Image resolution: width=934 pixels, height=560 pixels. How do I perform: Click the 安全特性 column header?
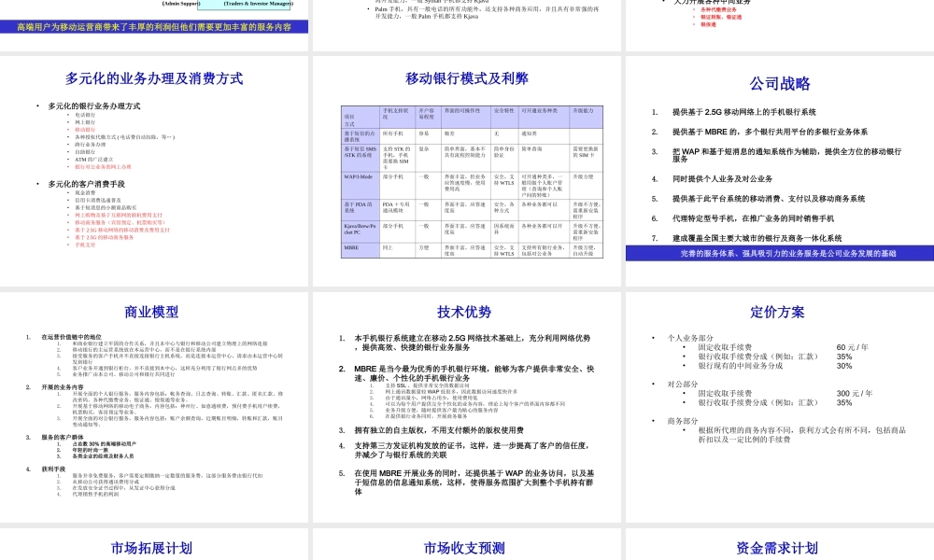(505, 118)
